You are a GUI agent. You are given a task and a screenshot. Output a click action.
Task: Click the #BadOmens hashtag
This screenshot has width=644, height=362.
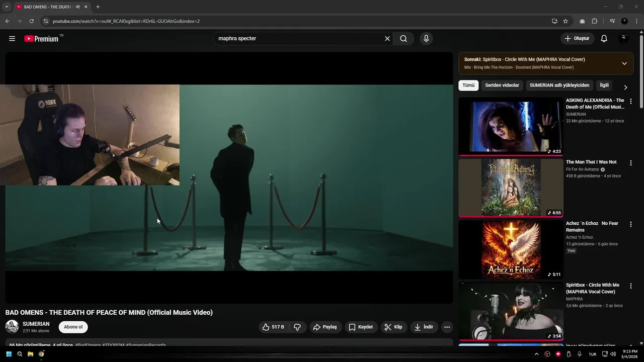pyautogui.click(x=88, y=345)
